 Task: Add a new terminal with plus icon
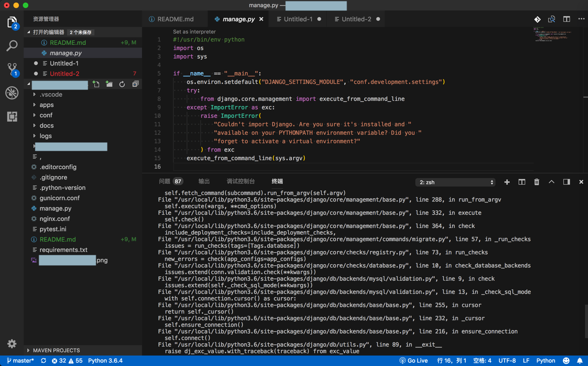click(x=507, y=182)
